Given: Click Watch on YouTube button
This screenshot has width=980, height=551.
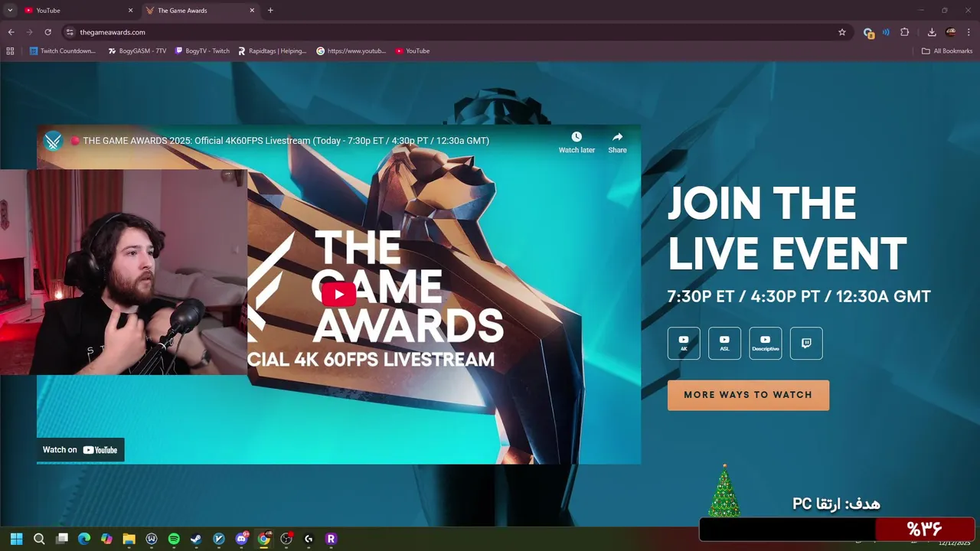Looking at the screenshot, I should coord(80,450).
